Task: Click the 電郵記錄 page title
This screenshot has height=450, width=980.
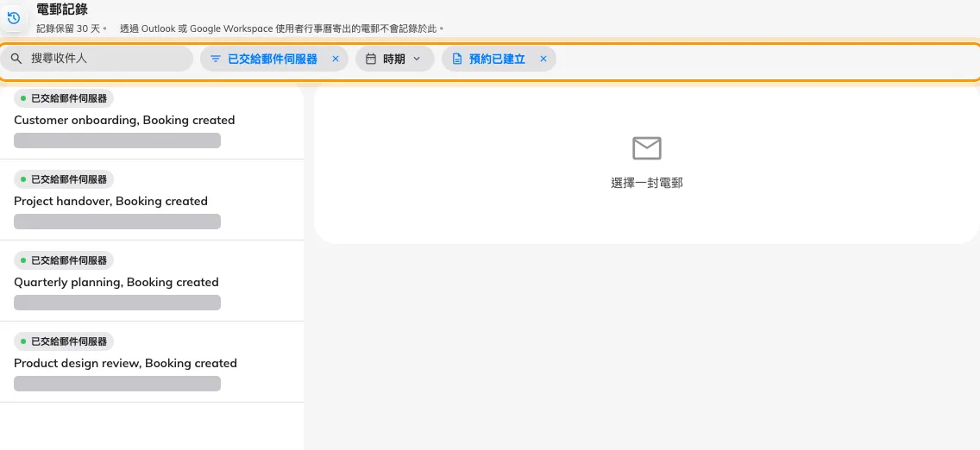Action: point(62,9)
